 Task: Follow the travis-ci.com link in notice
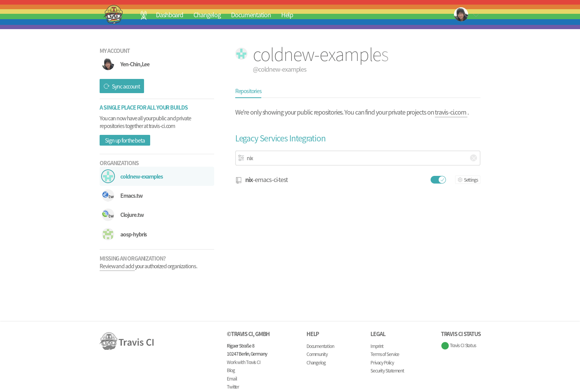[x=451, y=112]
